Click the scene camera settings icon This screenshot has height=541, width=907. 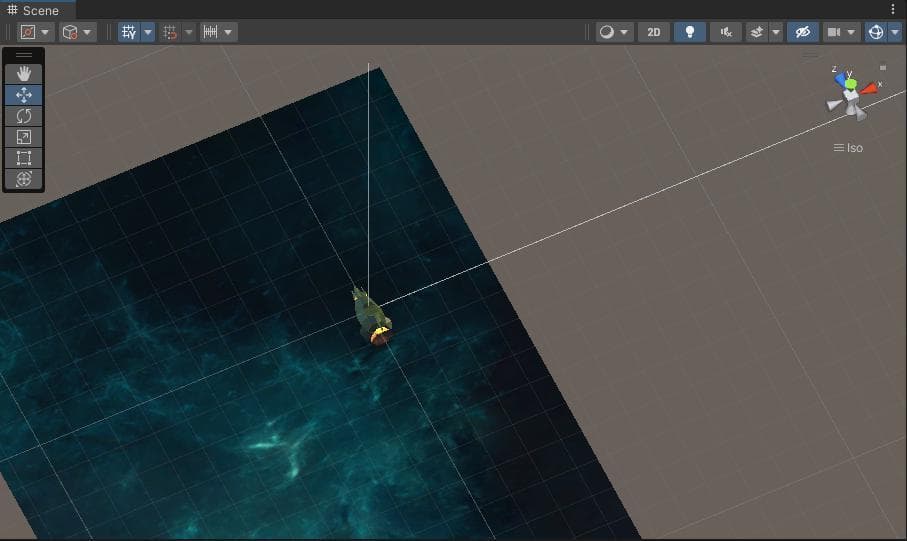point(834,32)
